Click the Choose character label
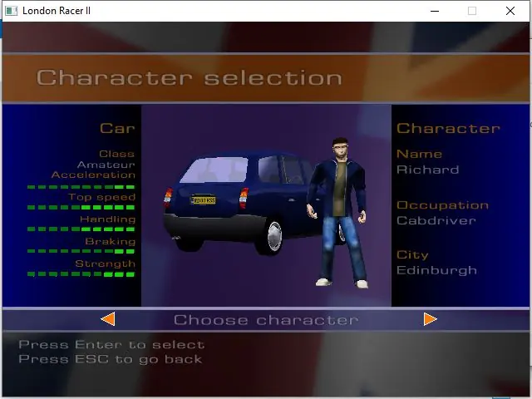Screen dimensions: 532x399 pyautogui.click(x=266, y=320)
